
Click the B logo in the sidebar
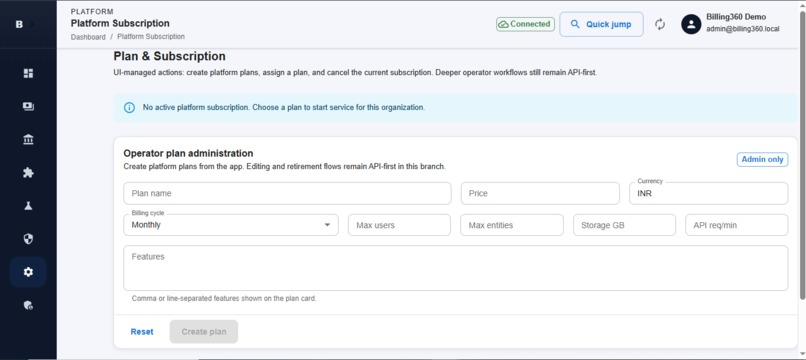[x=19, y=24]
